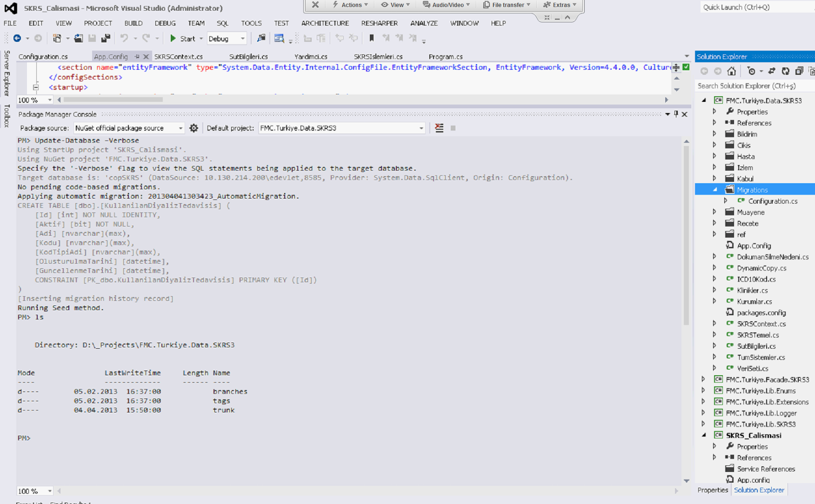The height and width of the screenshot is (504, 815).
Task: Click Solution Explorer Home icon
Action: [731, 71]
